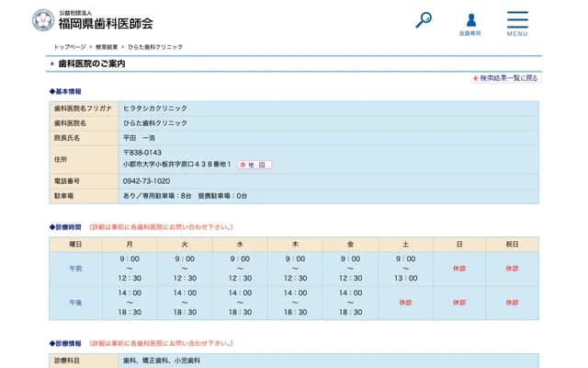Screen dimensions: 588x368
Task: Select the 午後 row header
Action: tap(75, 302)
